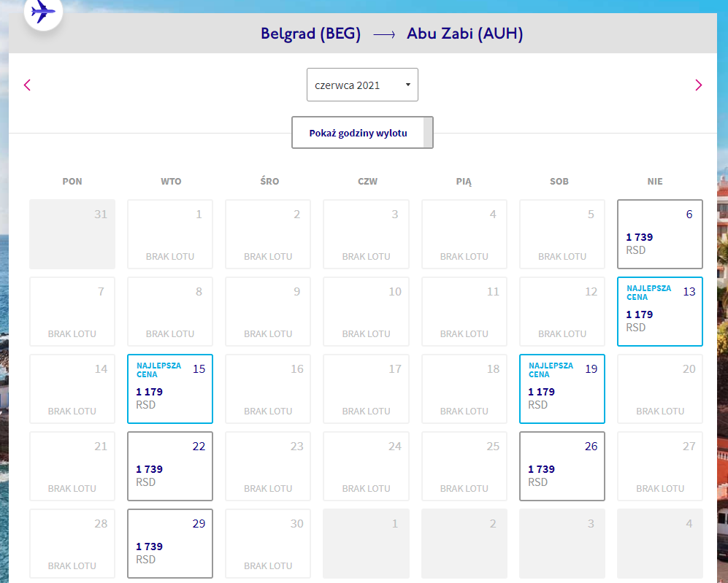Click the dropdown arrow beside czerwca 2021
728x583 pixels.
tap(408, 85)
